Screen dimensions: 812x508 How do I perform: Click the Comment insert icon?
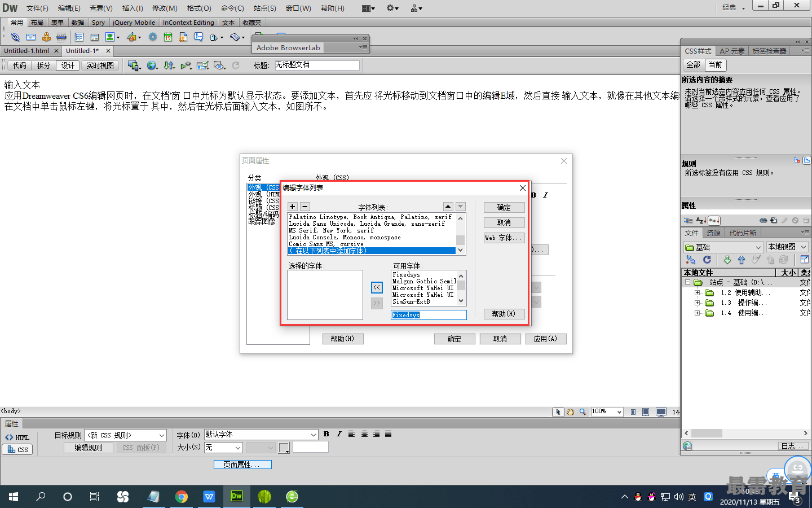198,37
